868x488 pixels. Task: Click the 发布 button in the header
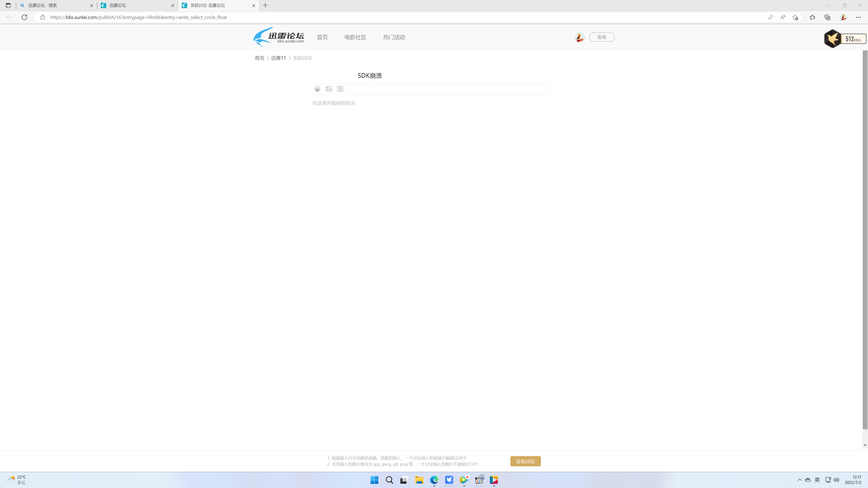(602, 37)
